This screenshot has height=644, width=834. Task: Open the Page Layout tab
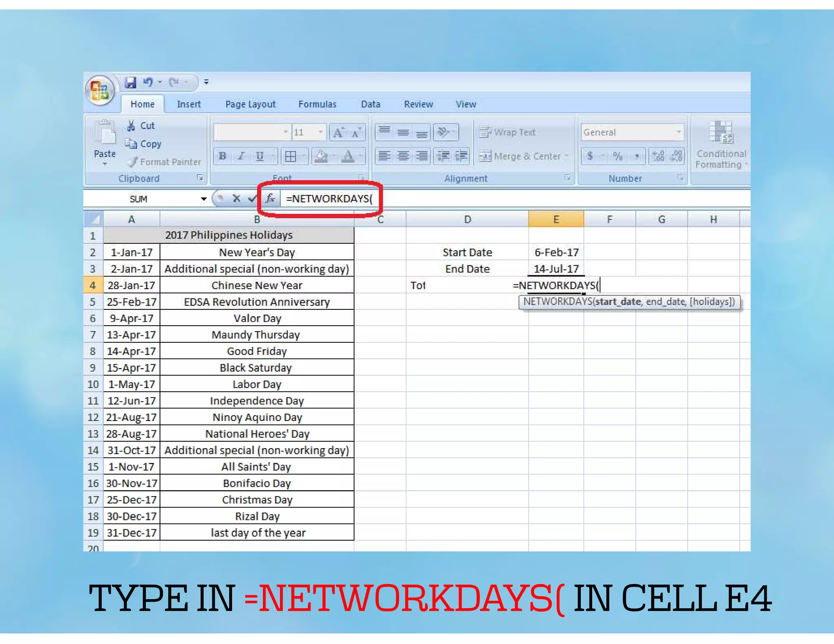point(250,104)
